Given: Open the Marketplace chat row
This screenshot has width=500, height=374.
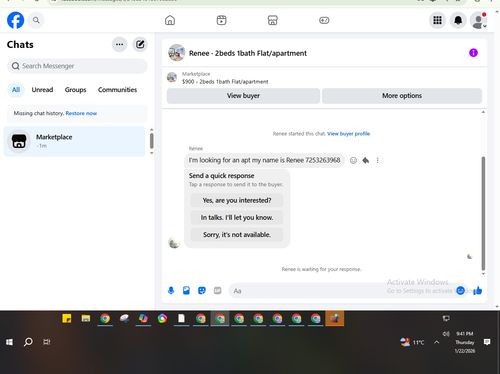Looking at the screenshot, I should click(x=74, y=141).
